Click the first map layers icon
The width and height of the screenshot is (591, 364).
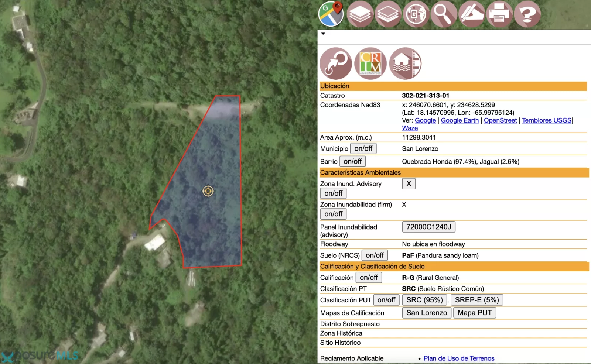(360, 14)
